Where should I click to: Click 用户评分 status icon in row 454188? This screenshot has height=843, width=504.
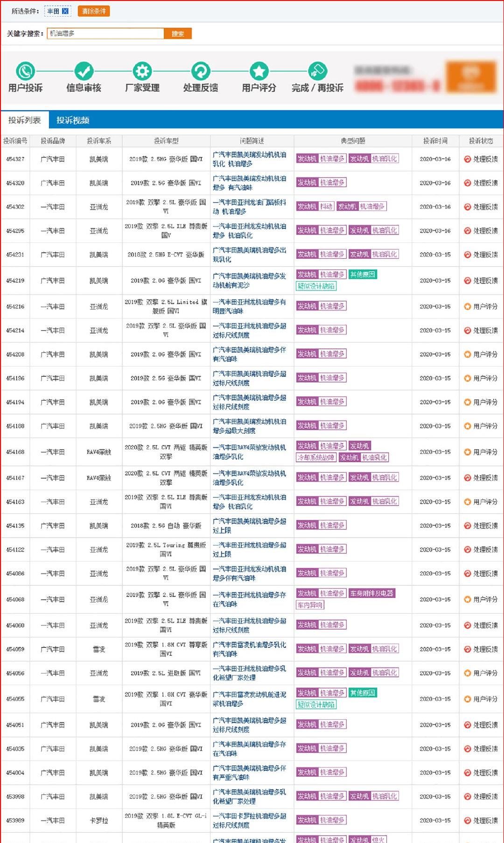click(x=467, y=426)
